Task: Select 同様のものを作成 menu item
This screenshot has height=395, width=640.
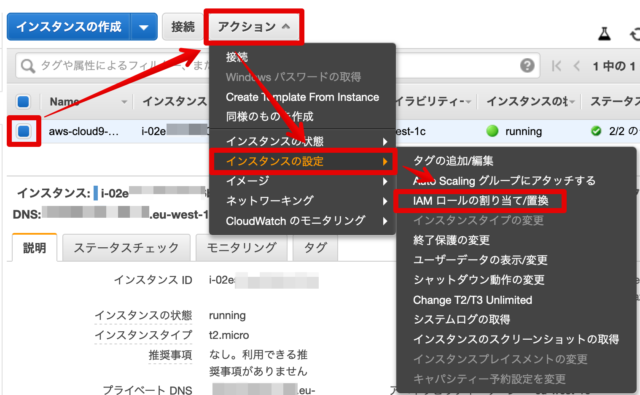Action: (x=270, y=117)
